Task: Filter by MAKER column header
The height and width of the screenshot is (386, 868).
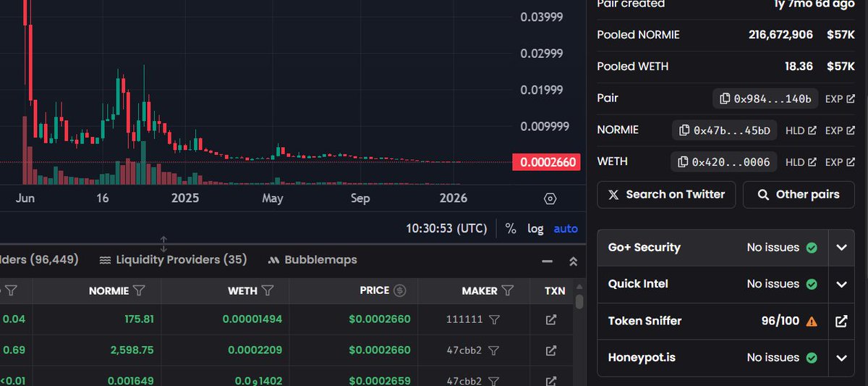Action: [508, 290]
